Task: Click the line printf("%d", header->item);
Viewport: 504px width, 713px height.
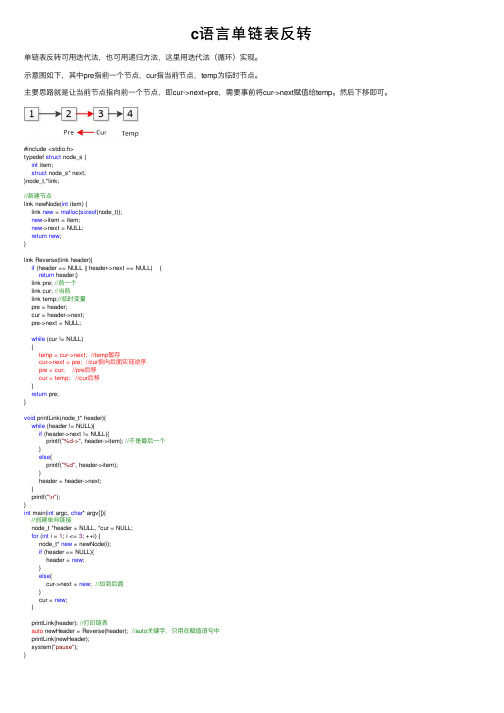Action: pos(82,465)
